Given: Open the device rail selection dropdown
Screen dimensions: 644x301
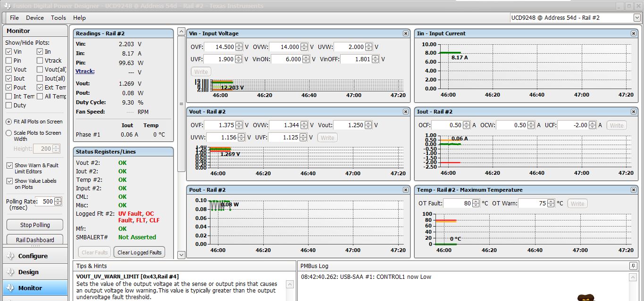Looking at the screenshot, I should click(x=637, y=18).
